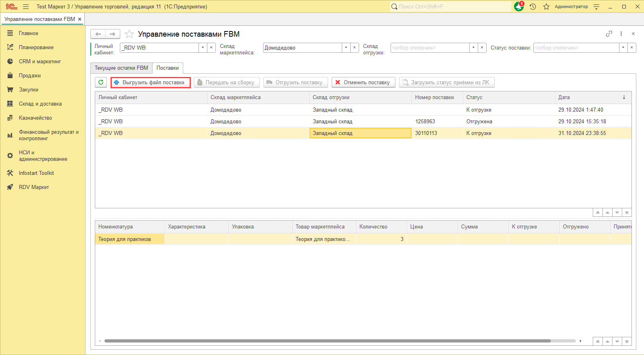This screenshot has height=355, width=644.
Task: Select supply row dated 29.10.2024 1:47:40
Action: [363, 110]
